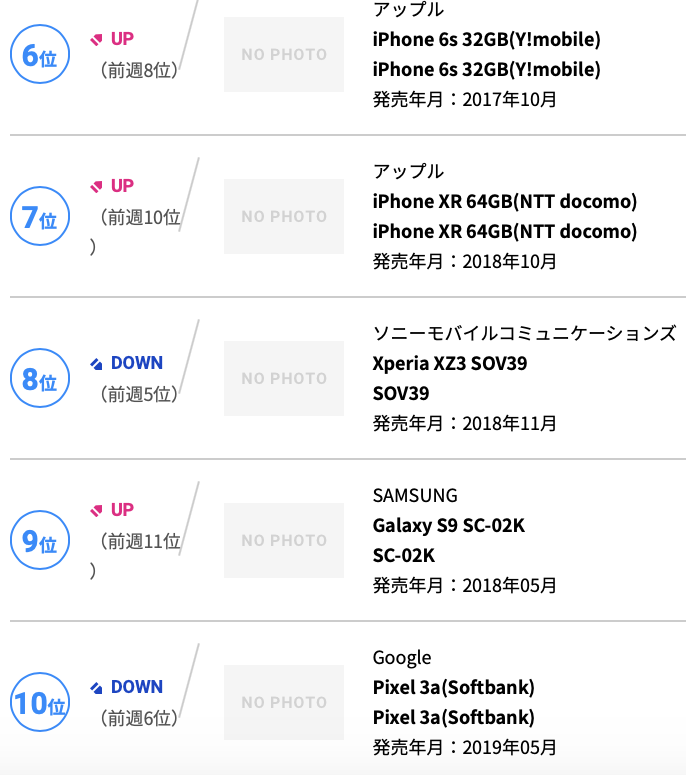The height and width of the screenshot is (775, 686).
Task: Click the pink UP arrow icon for rank 7
Action: point(96,186)
